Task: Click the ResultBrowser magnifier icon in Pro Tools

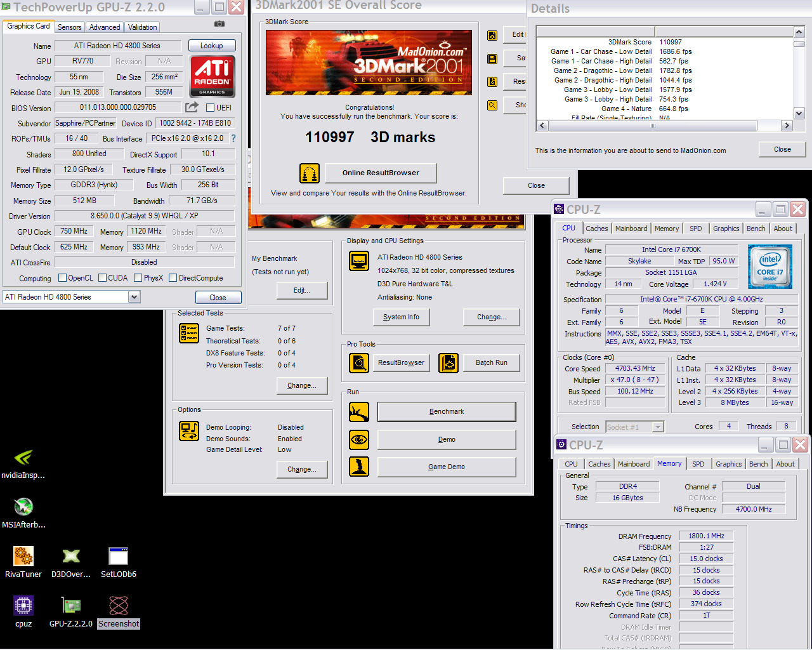Action: pos(359,362)
